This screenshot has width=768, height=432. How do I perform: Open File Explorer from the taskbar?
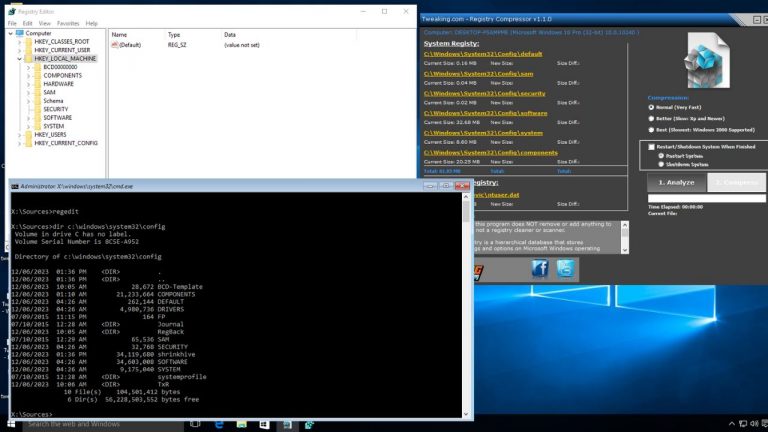(241, 424)
